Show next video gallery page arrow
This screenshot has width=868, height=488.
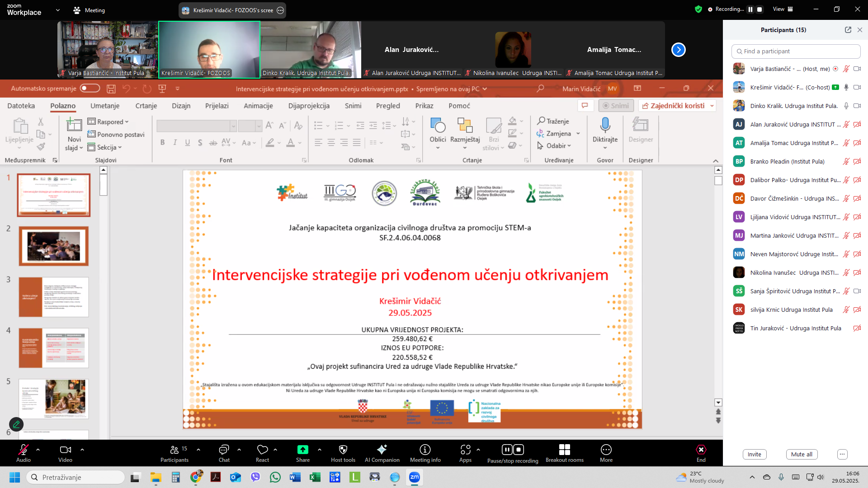678,50
